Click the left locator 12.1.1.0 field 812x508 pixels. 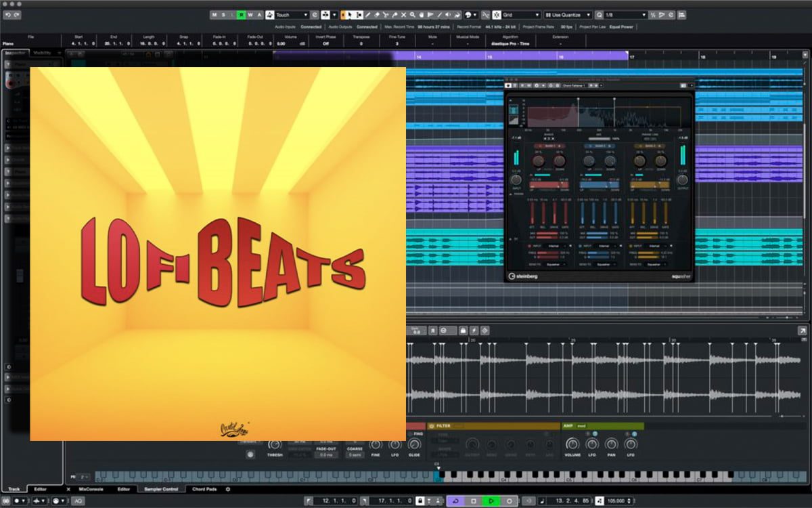336,501
